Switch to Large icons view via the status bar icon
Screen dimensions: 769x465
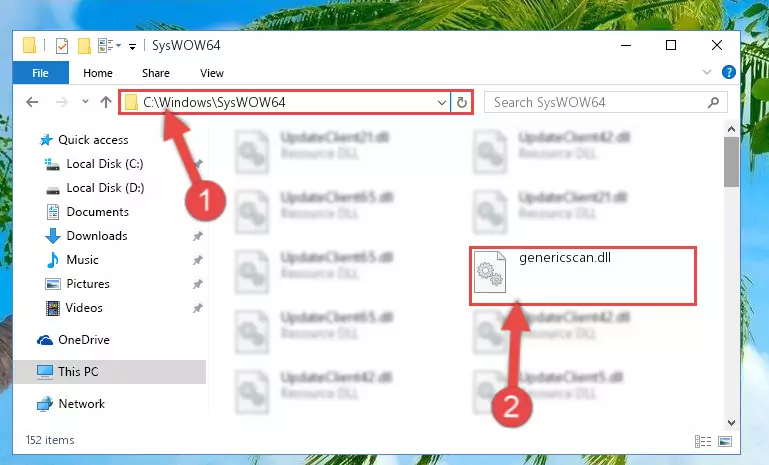pos(725,441)
